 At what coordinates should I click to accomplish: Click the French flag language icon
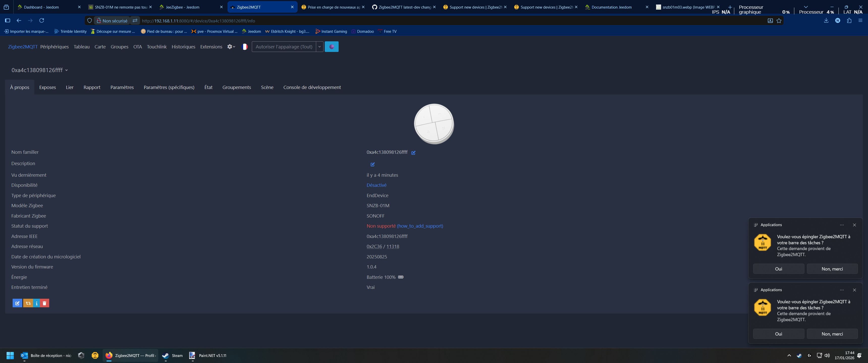[x=245, y=47]
